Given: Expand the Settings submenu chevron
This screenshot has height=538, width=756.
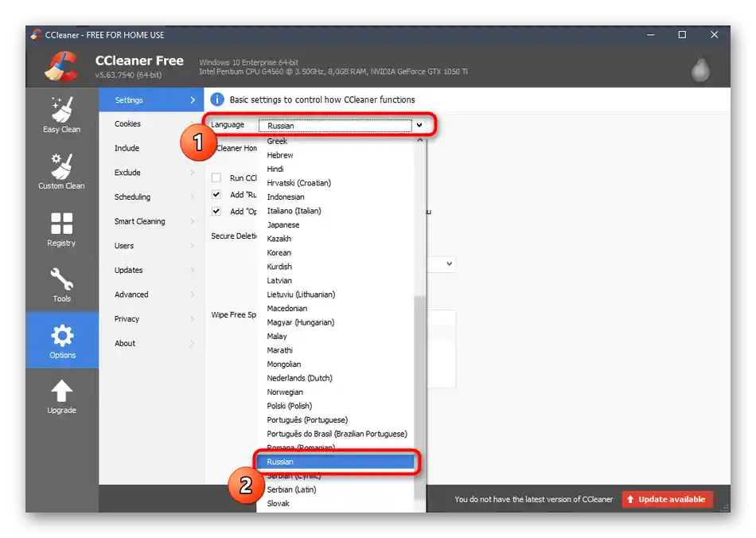Looking at the screenshot, I should coord(193,99).
